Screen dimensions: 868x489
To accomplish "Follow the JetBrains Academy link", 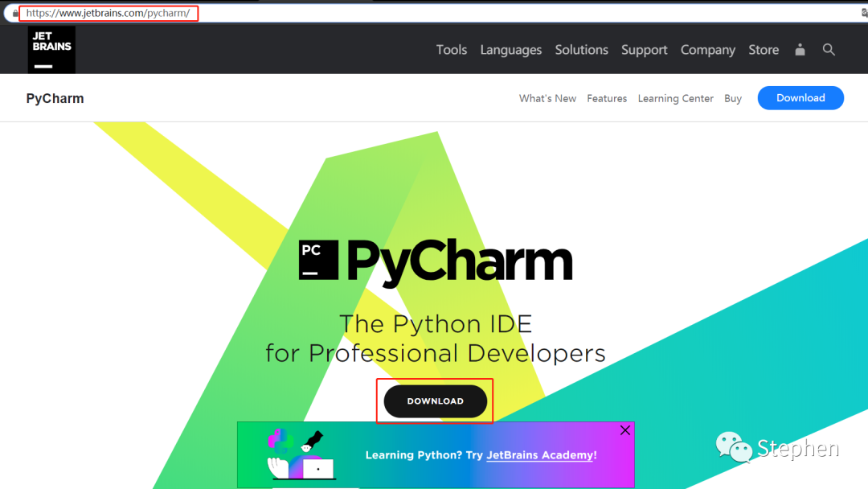I will click(540, 455).
